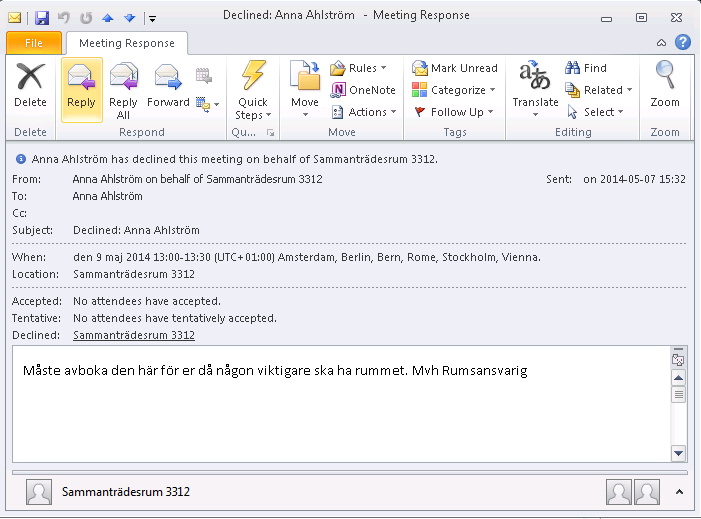Click the When date and time line
701x519 pixels.
pos(307,257)
